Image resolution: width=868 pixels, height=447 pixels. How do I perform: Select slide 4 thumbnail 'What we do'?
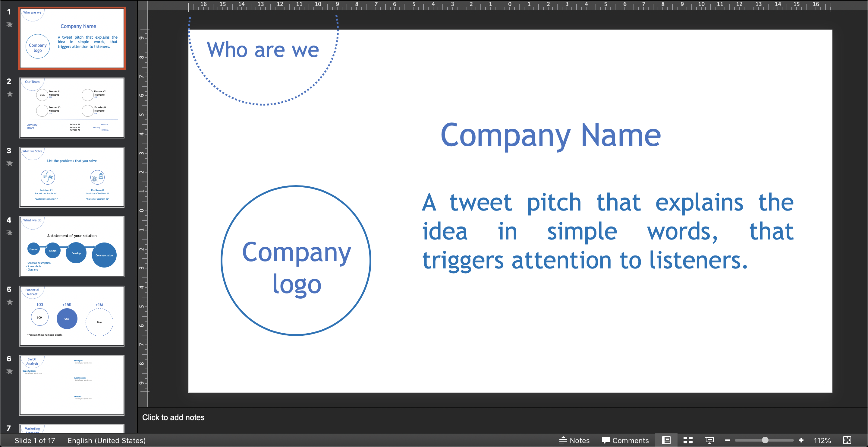[x=72, y=246]
